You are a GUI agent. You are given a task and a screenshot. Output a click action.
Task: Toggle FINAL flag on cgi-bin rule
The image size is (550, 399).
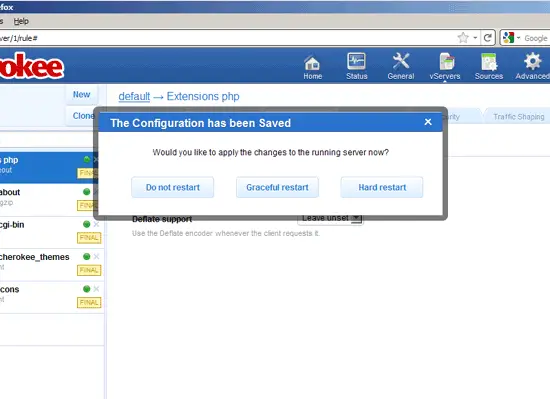[89, 238]
